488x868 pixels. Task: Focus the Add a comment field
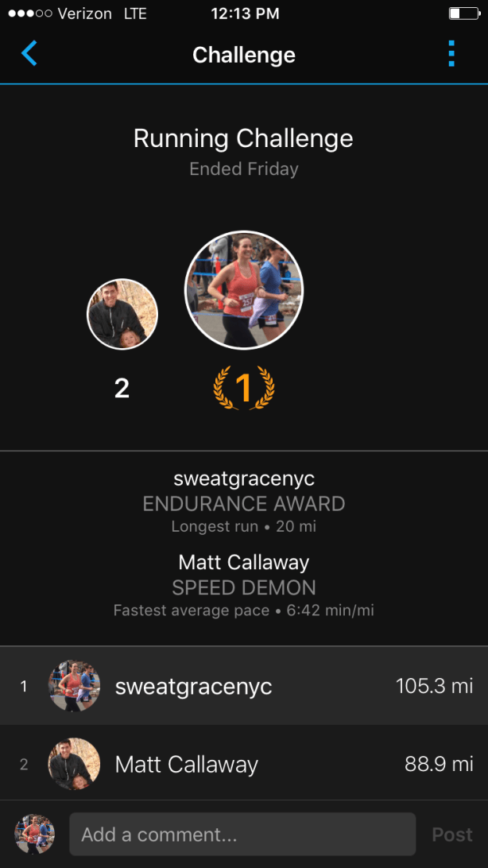pos(242,835)
